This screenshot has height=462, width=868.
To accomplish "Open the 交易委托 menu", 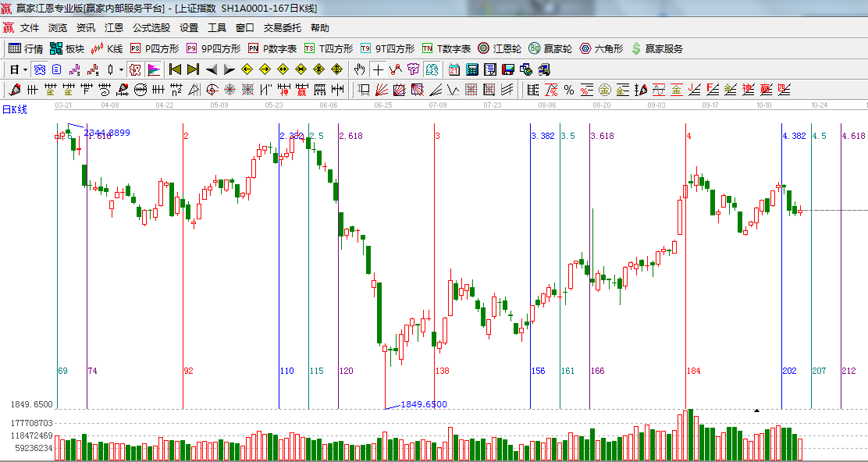I will pyautogui.click(x=282, y=28).
